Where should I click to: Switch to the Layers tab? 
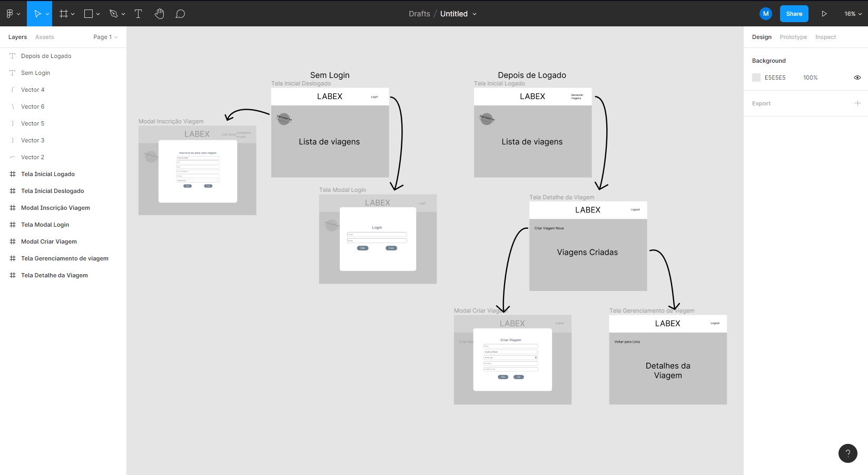(x=17, y=37)
